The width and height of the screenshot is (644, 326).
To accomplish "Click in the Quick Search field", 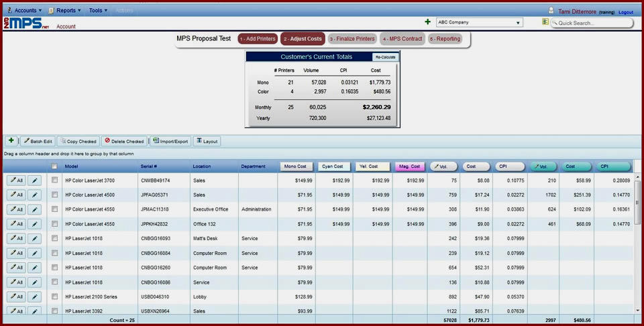I will pos(592,23).
